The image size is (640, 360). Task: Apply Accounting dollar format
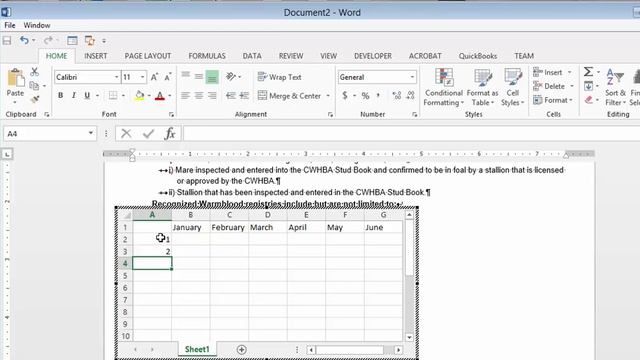[x=345, y=96]
